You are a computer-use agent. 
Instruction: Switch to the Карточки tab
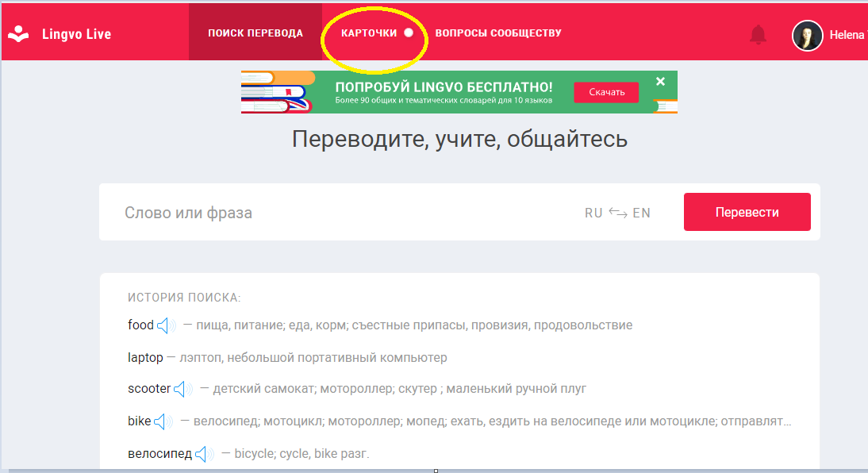(x=369, y=33)
